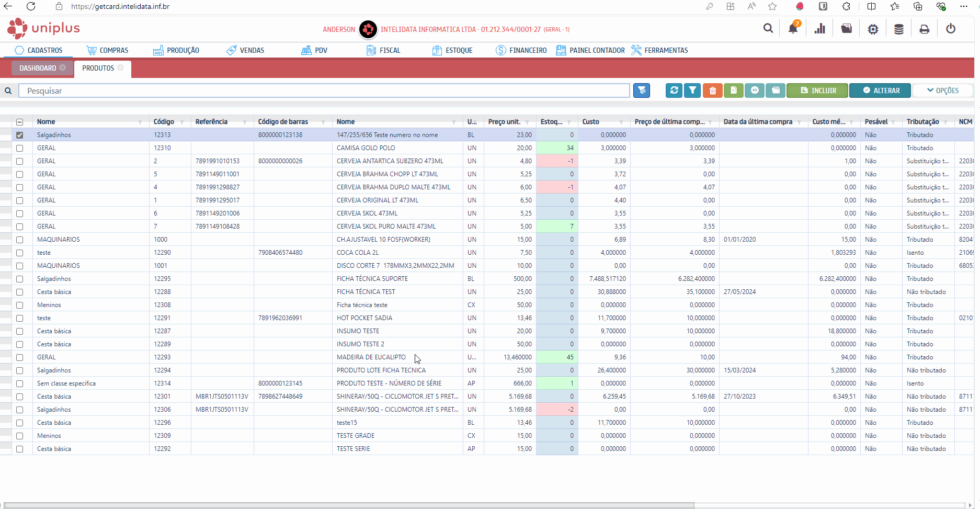Screen dimensions: 980x509
Task: Click the ALTERAR button
Action: coord(880,91)
